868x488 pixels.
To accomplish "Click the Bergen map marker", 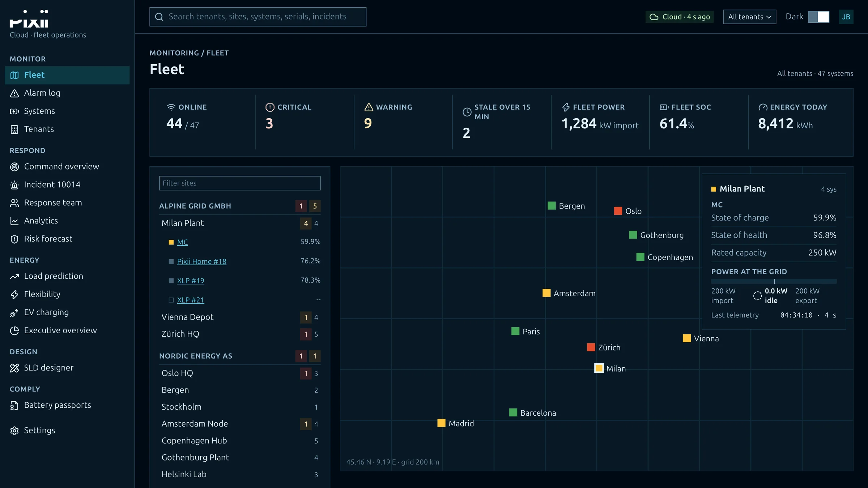I will tap(552, 206).
